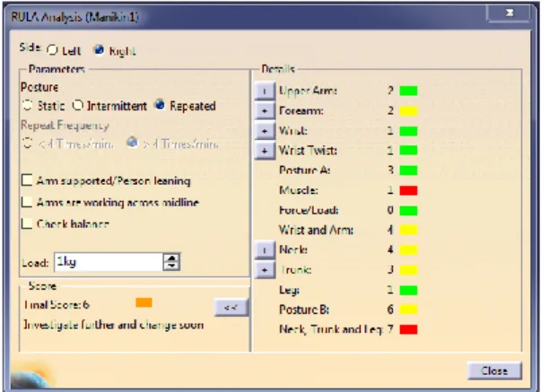Viewport: 541px width, 392px height.
Task: Click the Close button
Action: click(494, 371)
